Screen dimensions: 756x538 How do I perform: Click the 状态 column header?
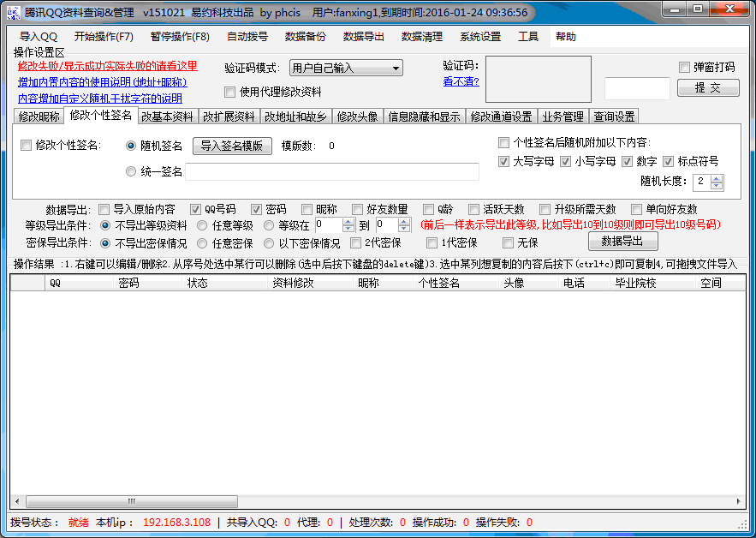pos(224,283)
